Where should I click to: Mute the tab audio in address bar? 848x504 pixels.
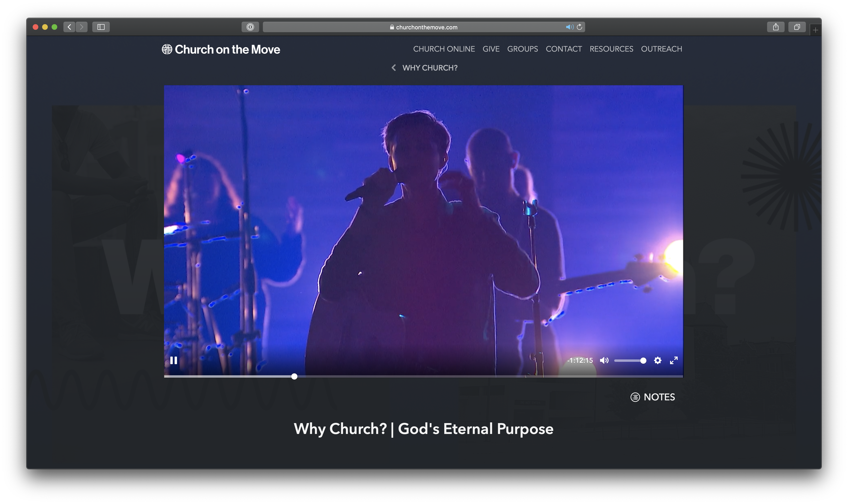click(569, 27)
